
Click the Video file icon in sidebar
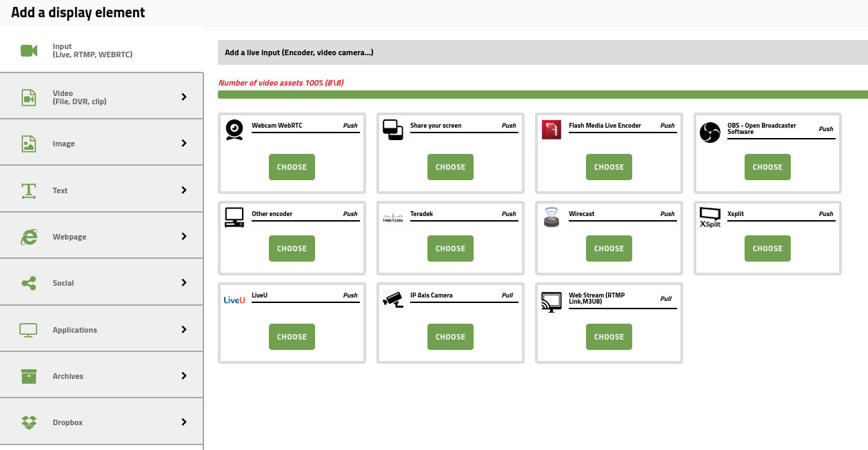(x=28, y=97)
